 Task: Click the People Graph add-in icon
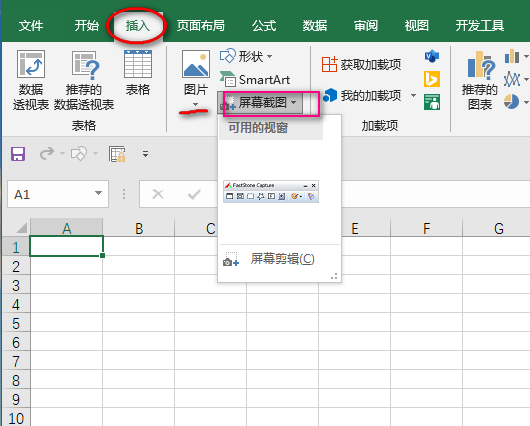click(x=432, y=102)
